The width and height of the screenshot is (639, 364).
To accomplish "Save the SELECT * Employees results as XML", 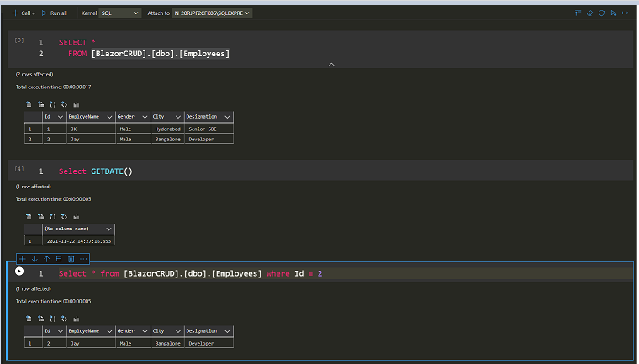I will coord(64,104).
